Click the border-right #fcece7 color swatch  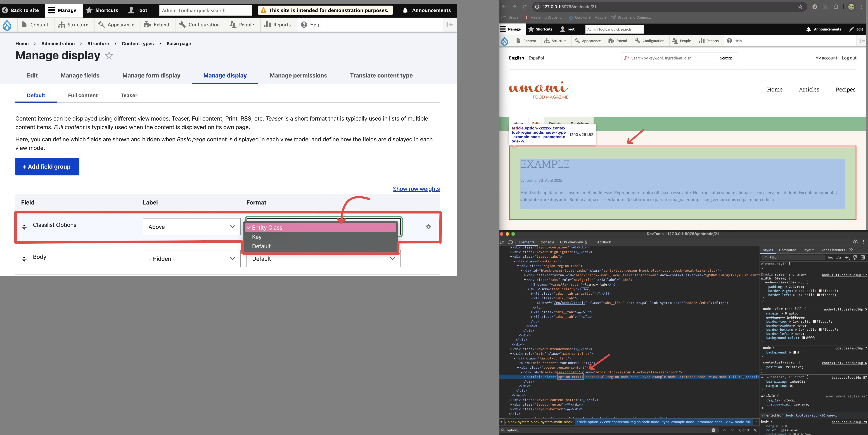[x=820, y=291]
